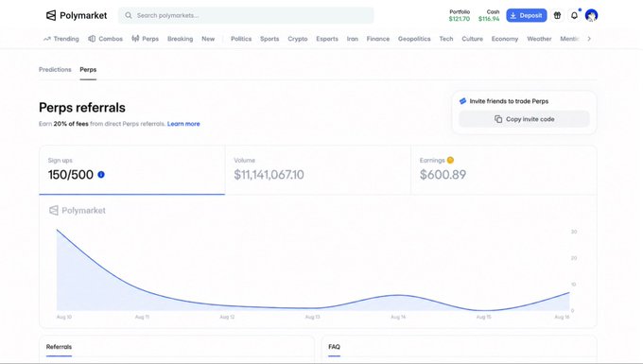This screenshot has height=364, width=643.
Task: Click the blue Deposit button
Action: pos(526,15)
